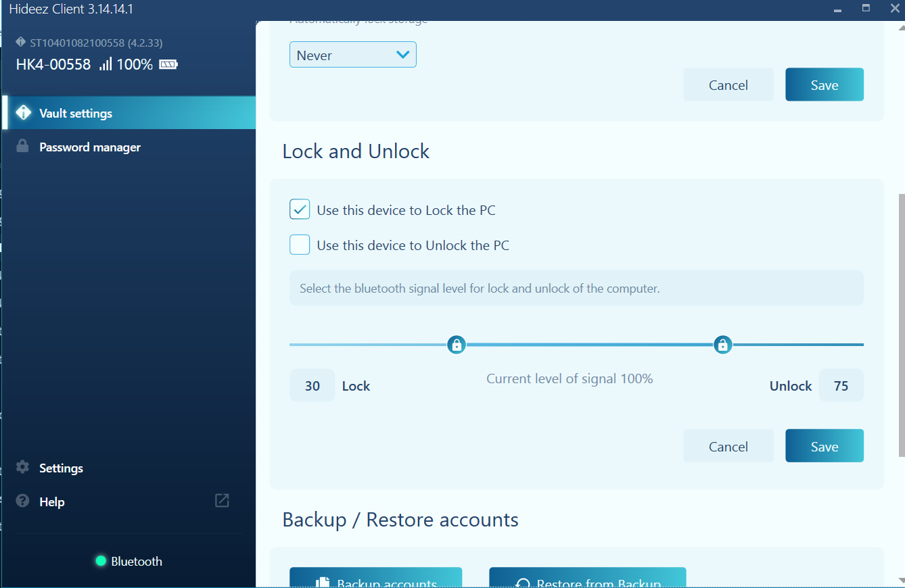The height and width of the screenshot is (588, 905).
Task: Open Help via external link icon
Action: (x=222, y=501)
